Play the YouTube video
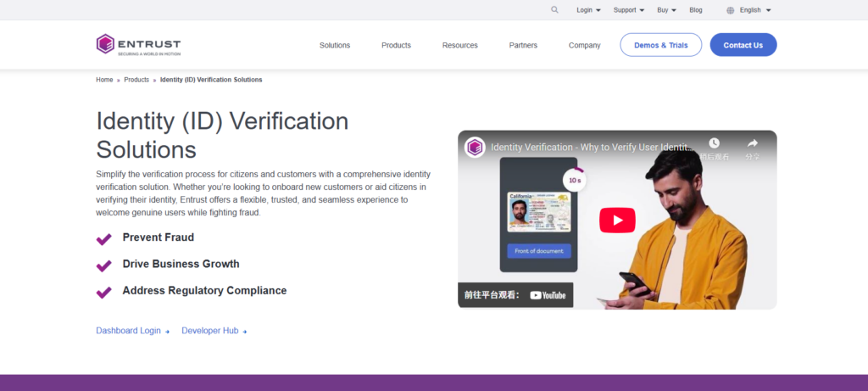 click(x=617, y=221)
